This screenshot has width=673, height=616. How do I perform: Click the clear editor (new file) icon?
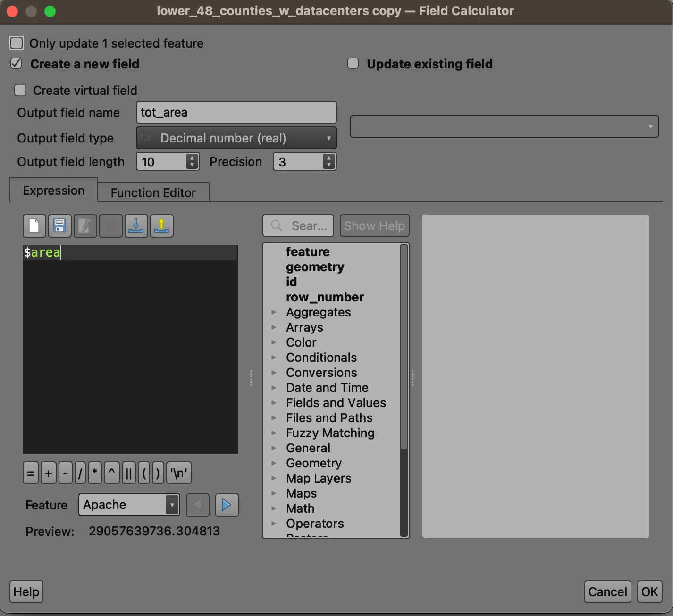tap(34, 226)
